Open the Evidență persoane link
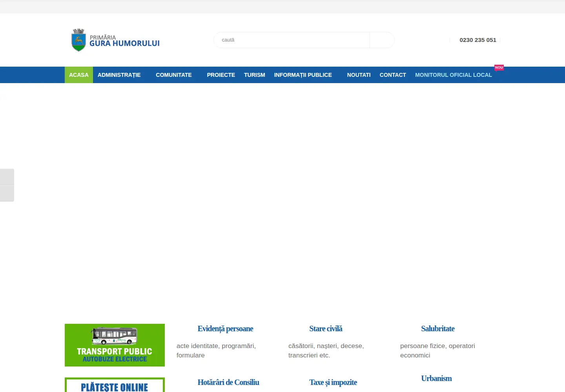This screenshot has width=565, height=392. pos(225,328)
